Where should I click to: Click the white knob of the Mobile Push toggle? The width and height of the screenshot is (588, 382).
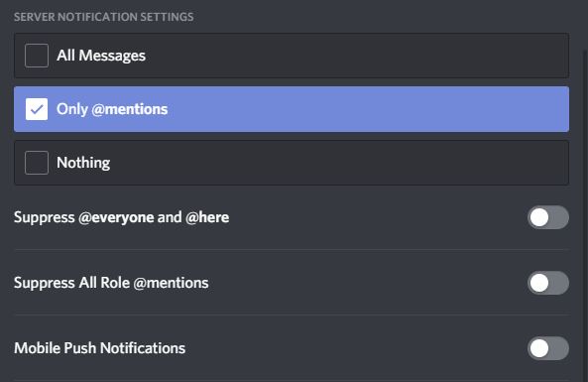[x=539, y=348]
